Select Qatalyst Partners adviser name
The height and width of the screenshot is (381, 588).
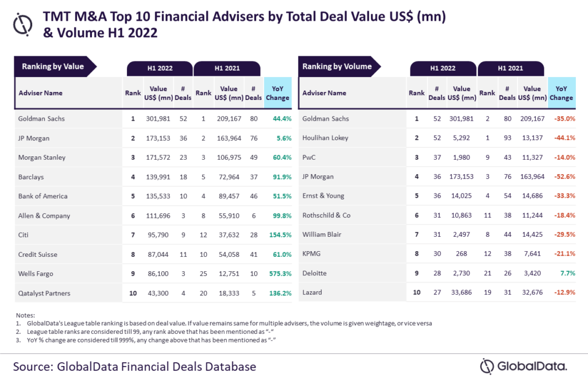tap(45, 293)
